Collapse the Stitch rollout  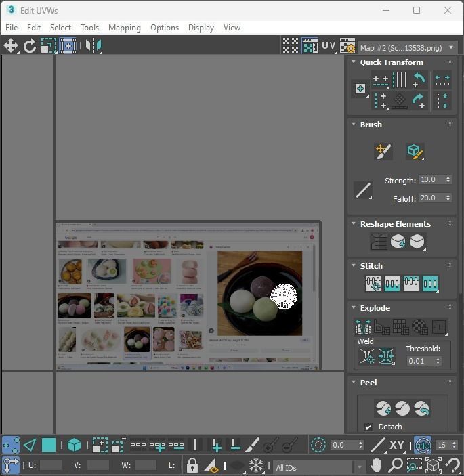tap(354, 265)
